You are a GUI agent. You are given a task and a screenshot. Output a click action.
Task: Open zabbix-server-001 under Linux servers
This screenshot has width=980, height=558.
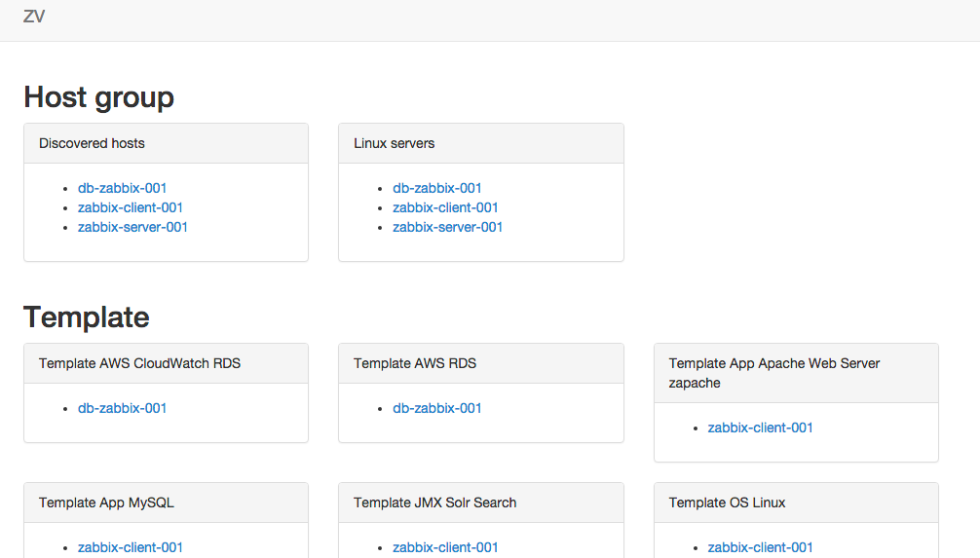point(447,227)
